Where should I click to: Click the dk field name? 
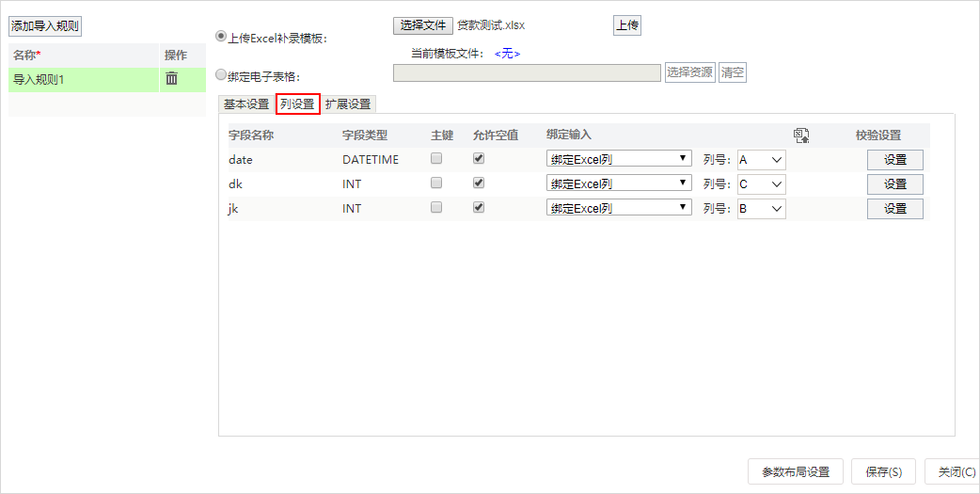[236, 183]
